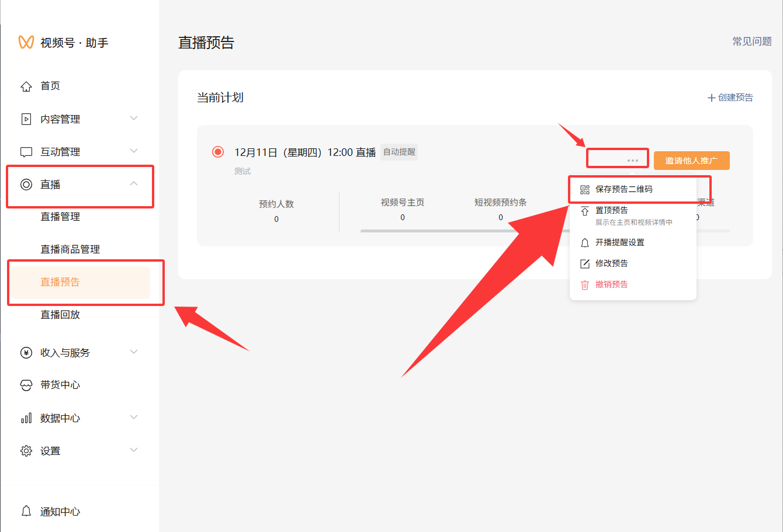The width and height of the screenshot is (783, 532).
Task: Click the data center bar chart icon
Action: point(26,418)
